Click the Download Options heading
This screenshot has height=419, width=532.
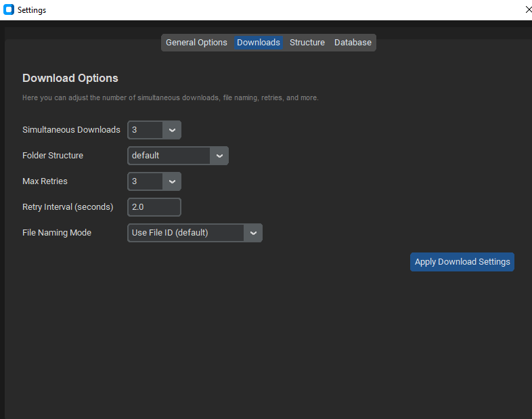point(70,78)
